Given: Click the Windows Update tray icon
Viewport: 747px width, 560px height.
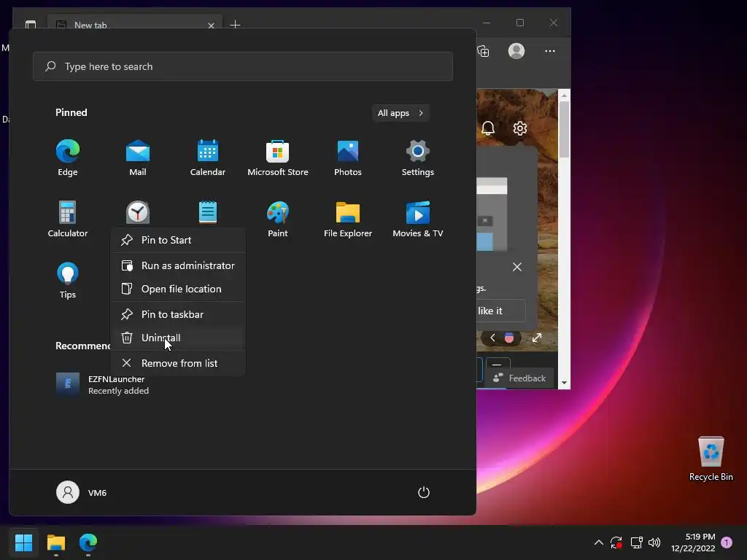Looking at the screenshot, I should point(616,542).
